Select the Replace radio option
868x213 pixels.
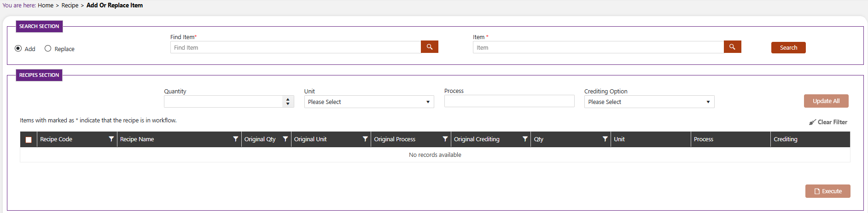coord(48,48)
